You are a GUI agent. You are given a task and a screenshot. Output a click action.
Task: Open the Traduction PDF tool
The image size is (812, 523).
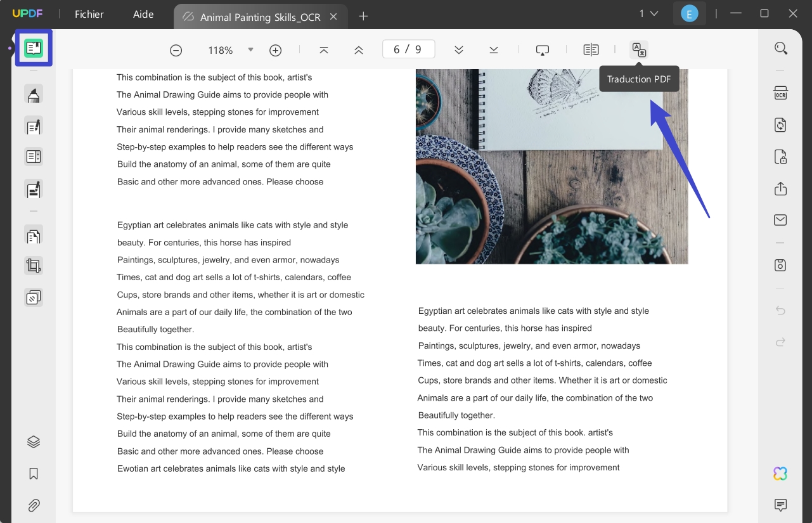click(x=639, y=49)
